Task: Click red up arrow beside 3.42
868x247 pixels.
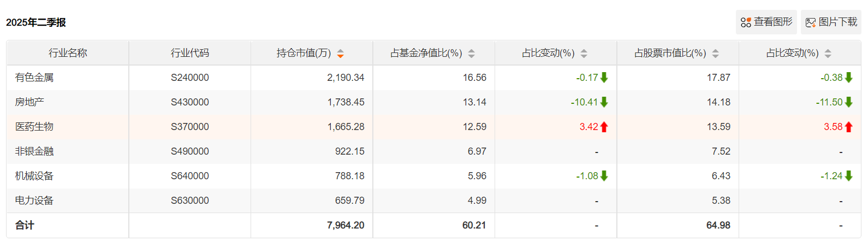Action: (604, 127)
